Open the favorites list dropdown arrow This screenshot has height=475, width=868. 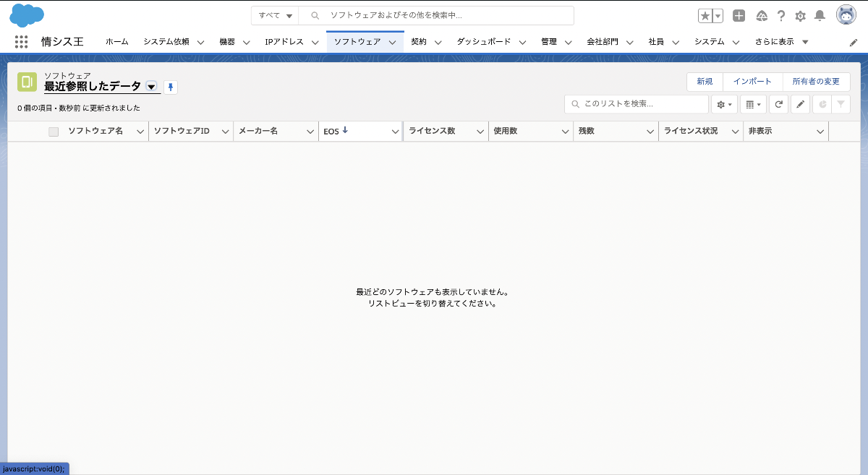tap(718, 16)
